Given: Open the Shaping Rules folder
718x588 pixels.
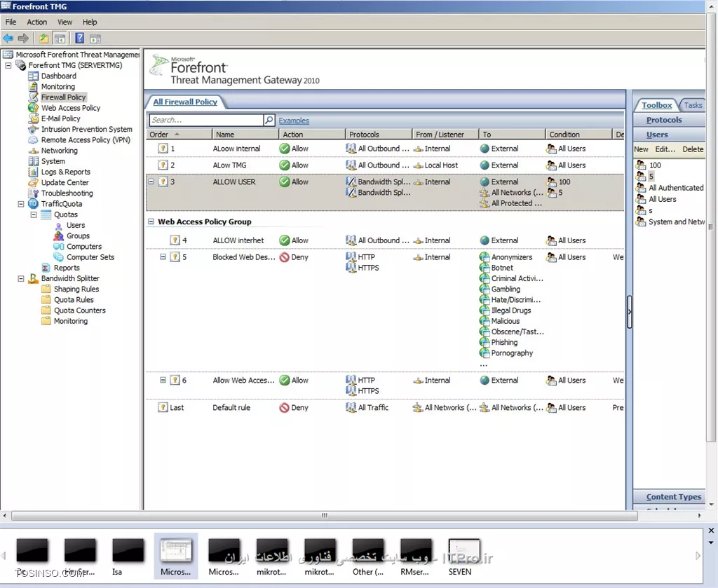Looking at the screenshot, I should [76, 289].
